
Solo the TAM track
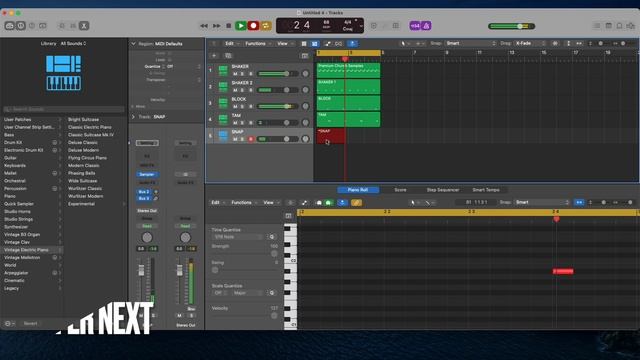pyautogui.click(x=242, y=123)
